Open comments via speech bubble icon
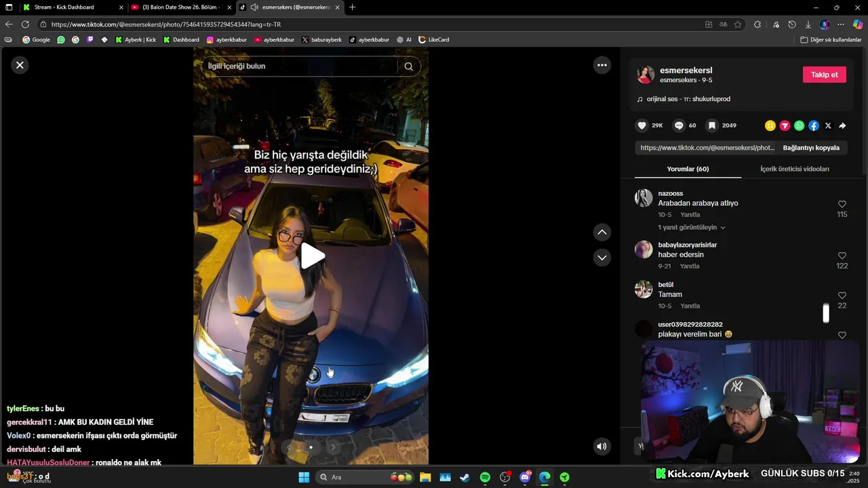Viewport: 868px width, 488px height. pos(678,125)
